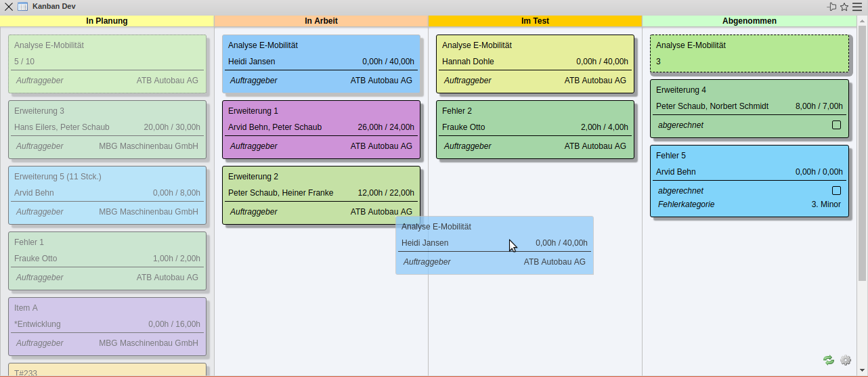
Task: Open the Erweiterung 1 card
Action: coord(321,130)
